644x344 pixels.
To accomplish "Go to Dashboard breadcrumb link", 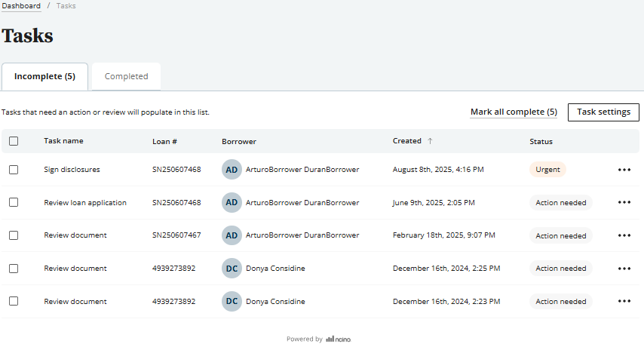I will [x=21, y=6].
